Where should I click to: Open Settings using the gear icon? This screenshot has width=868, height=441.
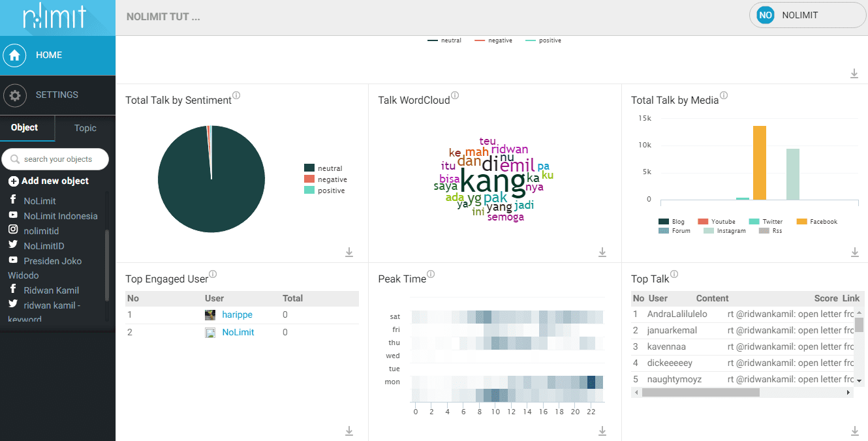15,95
